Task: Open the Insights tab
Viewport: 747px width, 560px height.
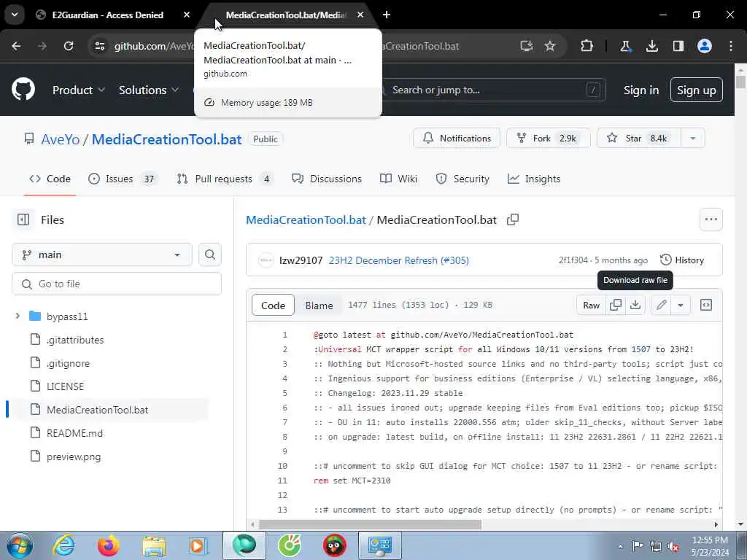Action: [534, 179]
